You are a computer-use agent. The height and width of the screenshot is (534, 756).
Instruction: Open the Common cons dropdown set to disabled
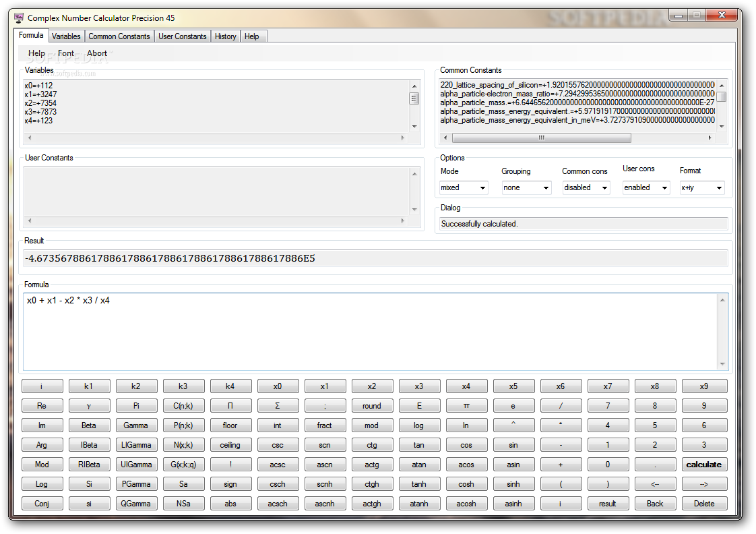[586, 187]
